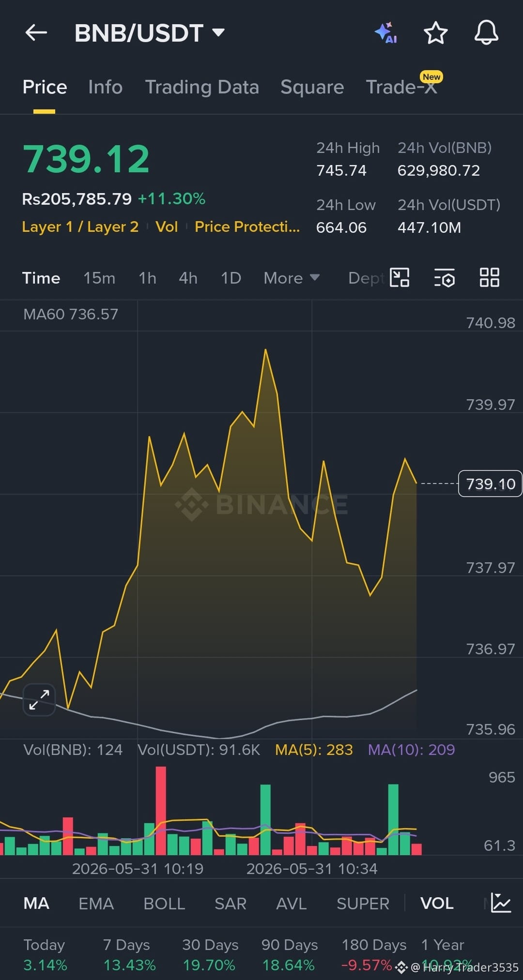This screenshot has width=523, height=980.
Task: Expand chart to fullscreen arrows icon
Action: (x=39, y=700)
